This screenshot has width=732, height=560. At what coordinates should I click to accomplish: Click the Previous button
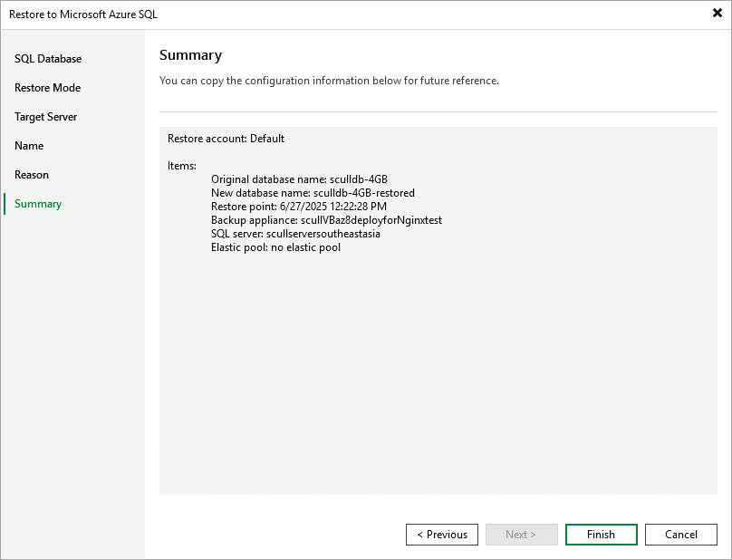click(441, 535)
